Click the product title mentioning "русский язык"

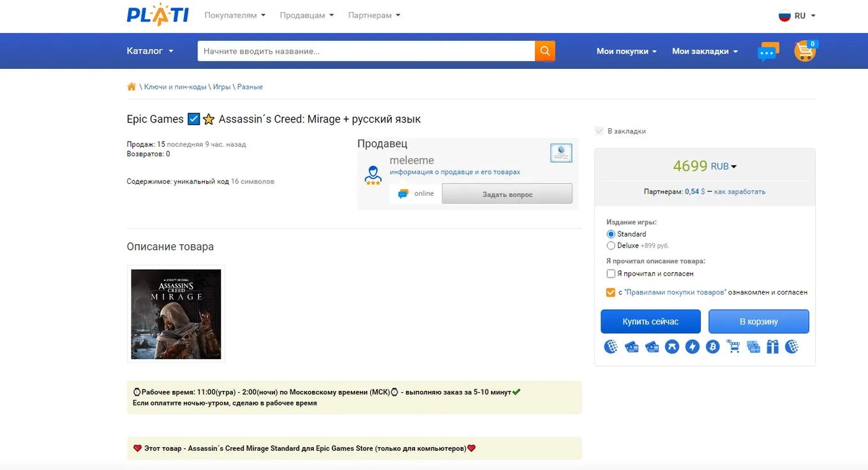click(x=274, y=119)
